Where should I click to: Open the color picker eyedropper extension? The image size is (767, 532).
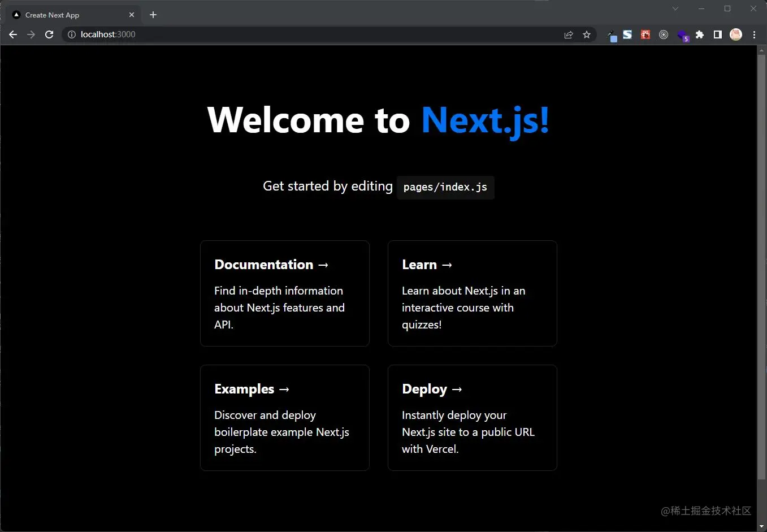[x=612, y=35]
